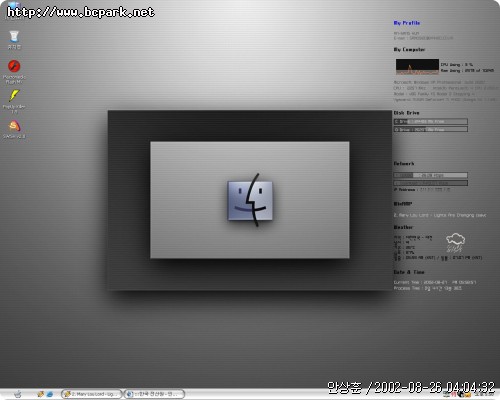Select the 'Process Time' line
Image resolution: width=500 pixels, height=400 pixels.
click(428, 288)
